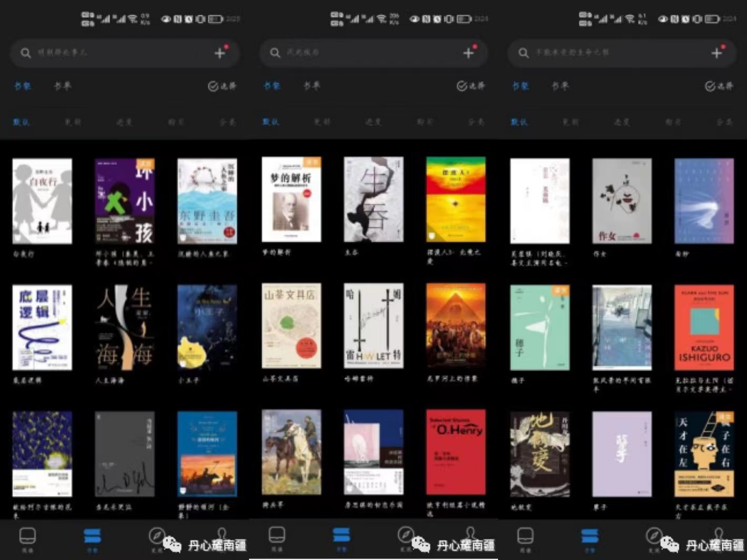Tap the blue bookshelf icon on the right screen
This screenshot has height=560, width=747.
(x=590, y=537)
